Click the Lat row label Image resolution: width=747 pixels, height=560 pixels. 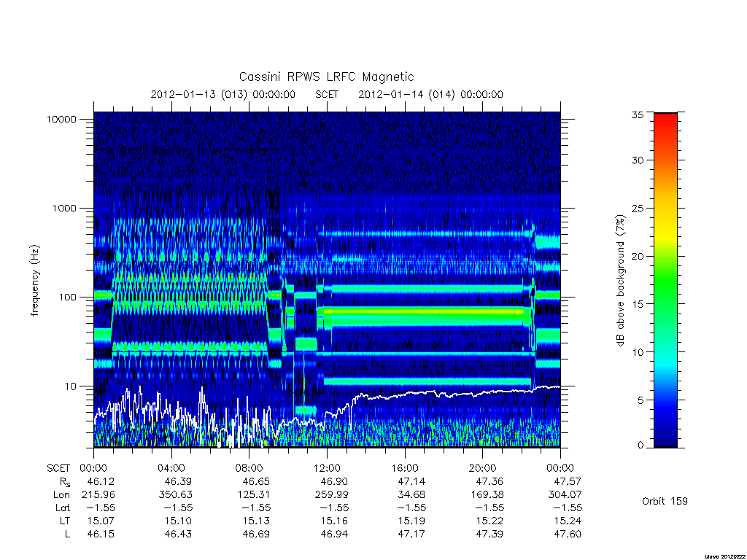click(63, 507)
